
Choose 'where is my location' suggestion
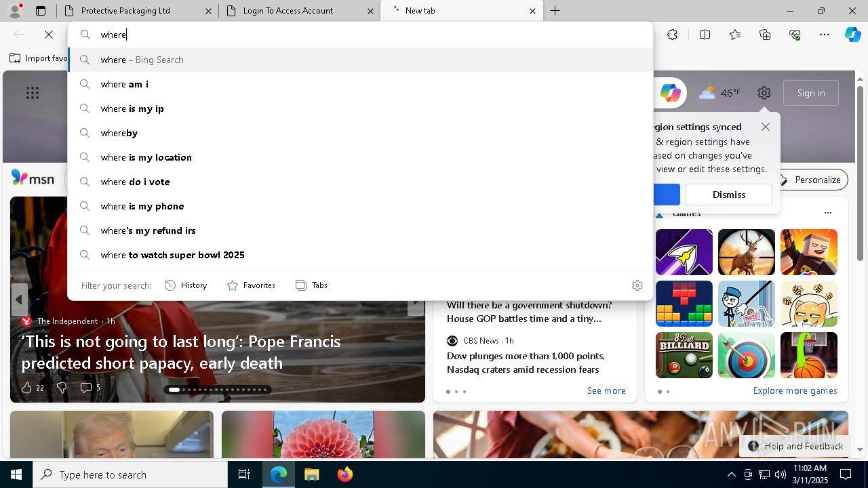[360, 157]
